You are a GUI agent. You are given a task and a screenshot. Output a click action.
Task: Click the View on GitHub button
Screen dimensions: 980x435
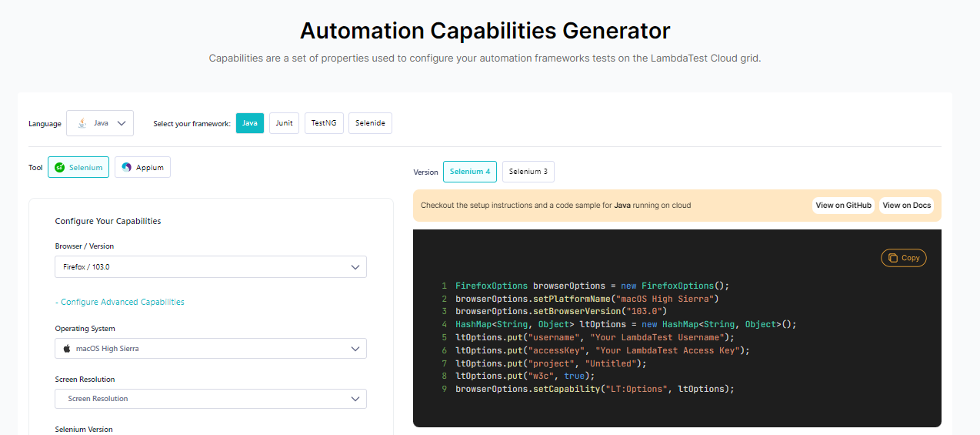click(843, 206)
